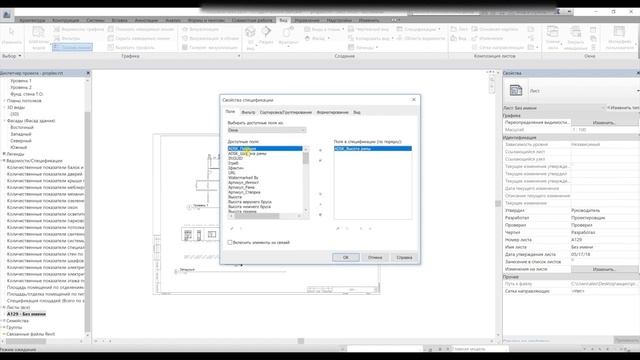
Task: Tick 'Включить элементы из связей' checkbox
Action: coord(230,242)
